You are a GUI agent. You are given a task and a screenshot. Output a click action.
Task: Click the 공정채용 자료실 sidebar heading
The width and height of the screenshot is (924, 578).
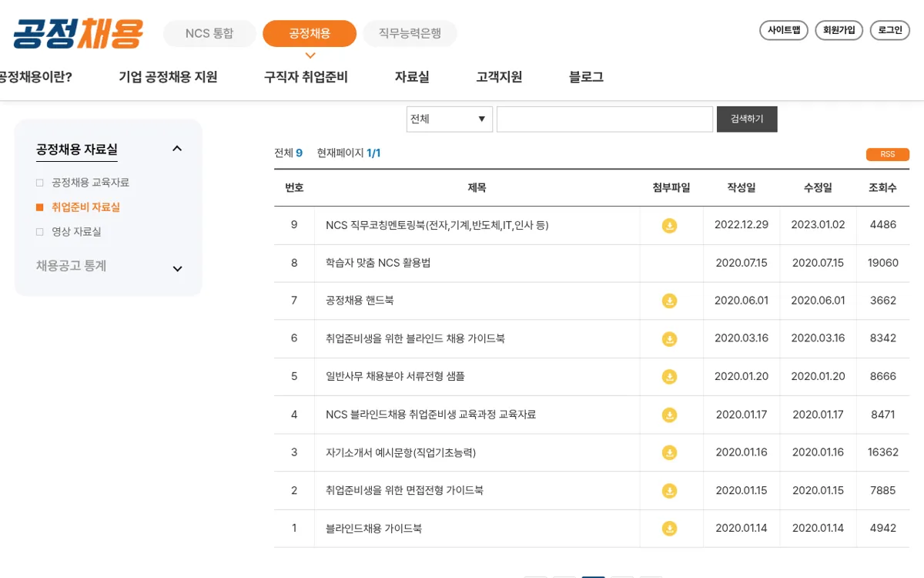(x=77, y=150)
